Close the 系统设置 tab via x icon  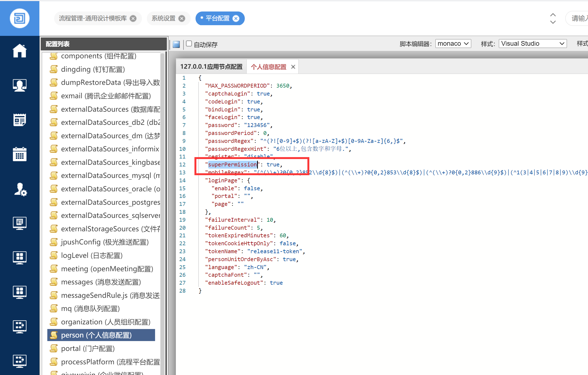point(182,18)
